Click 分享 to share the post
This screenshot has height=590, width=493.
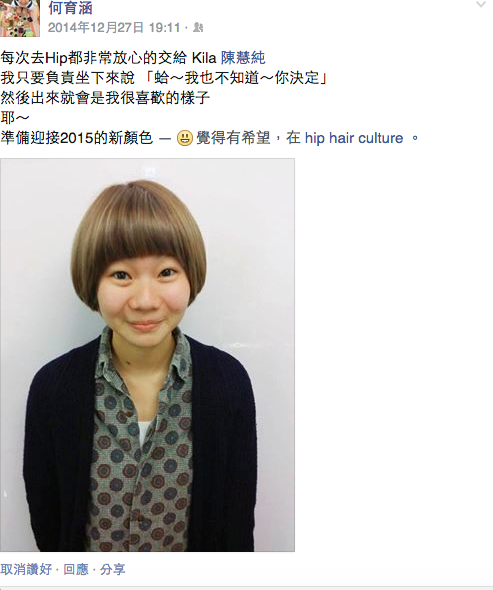pos(112,569)
